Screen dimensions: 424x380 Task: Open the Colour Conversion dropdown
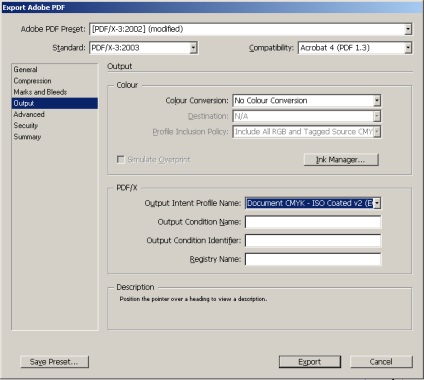pos(307,100)
